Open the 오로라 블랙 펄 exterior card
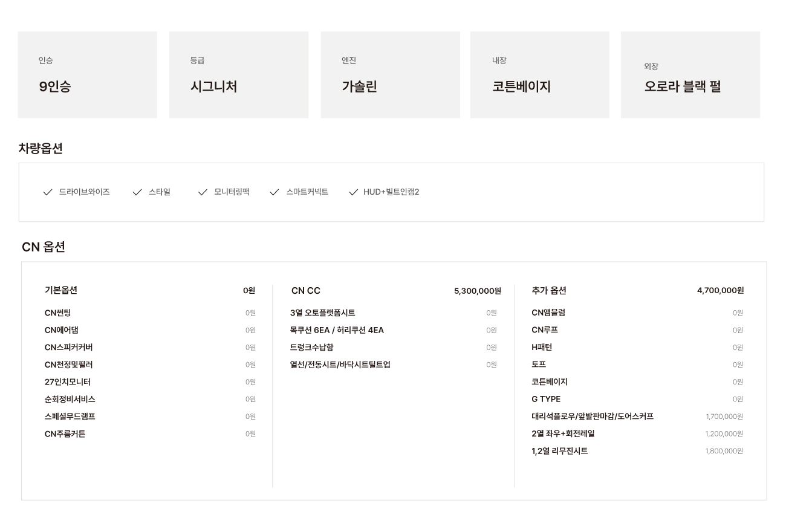This screenshot has height=532, width=786. 690,75
